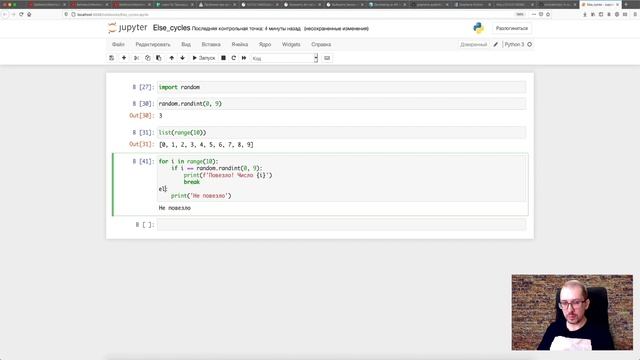Click the browser back arrow
The height and width of the screenshot is (360, 640).
point(4,14)
